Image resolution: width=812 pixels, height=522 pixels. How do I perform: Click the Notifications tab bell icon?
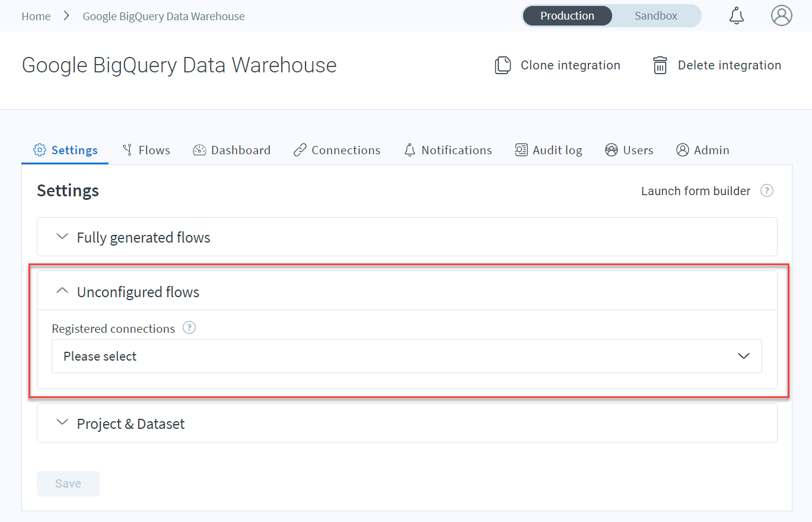410,150
